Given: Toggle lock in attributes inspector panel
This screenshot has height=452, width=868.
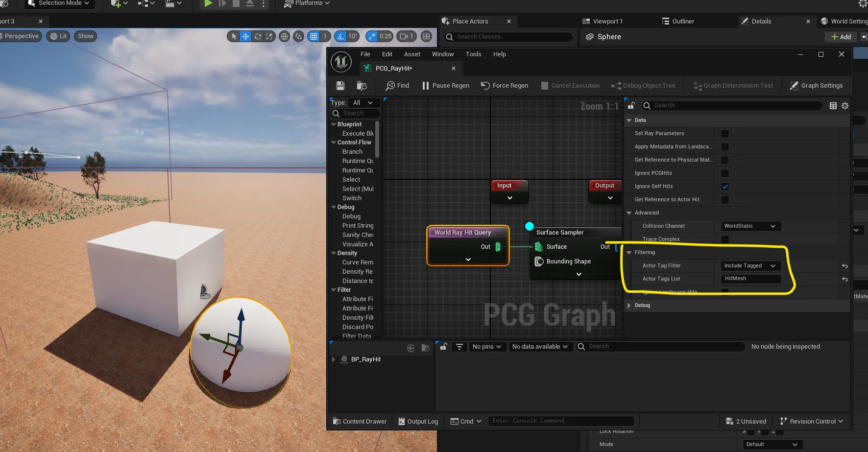Looking at the screenshot, I should 443,347.
